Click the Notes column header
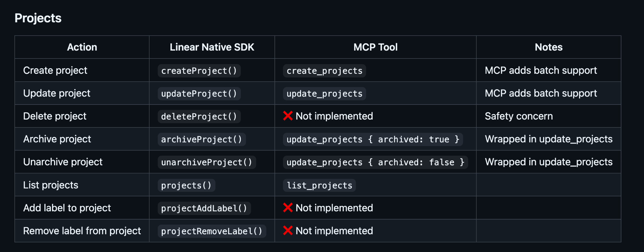Image resolution: width=644 pixels, height=252 pixels. [x=549, y=47]
